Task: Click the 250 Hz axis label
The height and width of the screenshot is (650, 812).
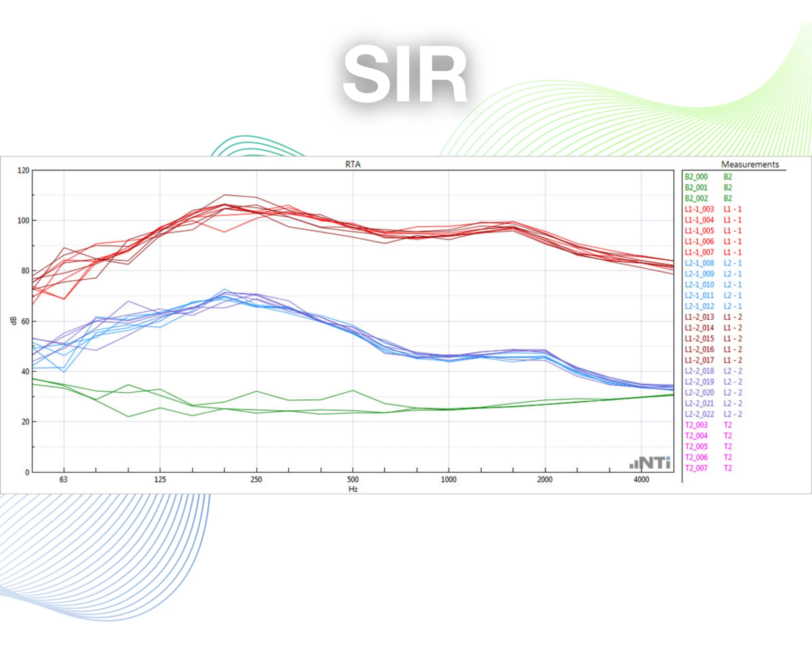Action: [x=256, y=479]
